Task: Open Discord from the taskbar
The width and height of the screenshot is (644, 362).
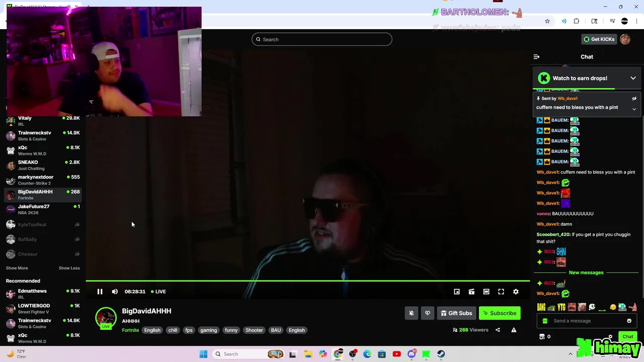Action: (412, 354)
